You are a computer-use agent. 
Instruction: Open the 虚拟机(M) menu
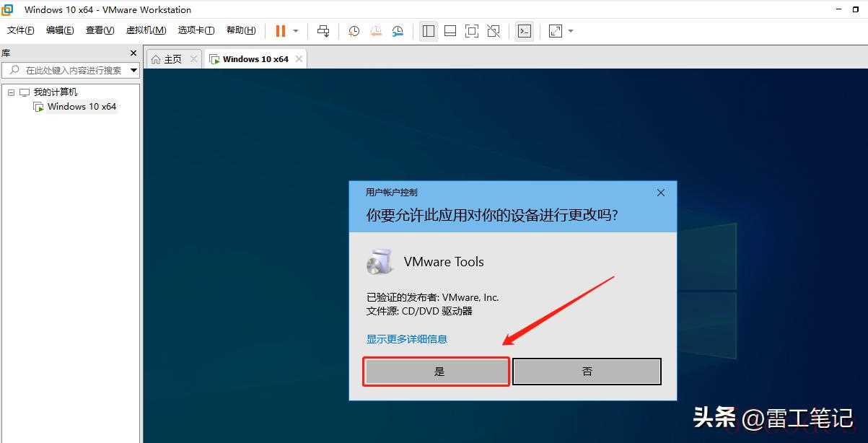point(146,30)
